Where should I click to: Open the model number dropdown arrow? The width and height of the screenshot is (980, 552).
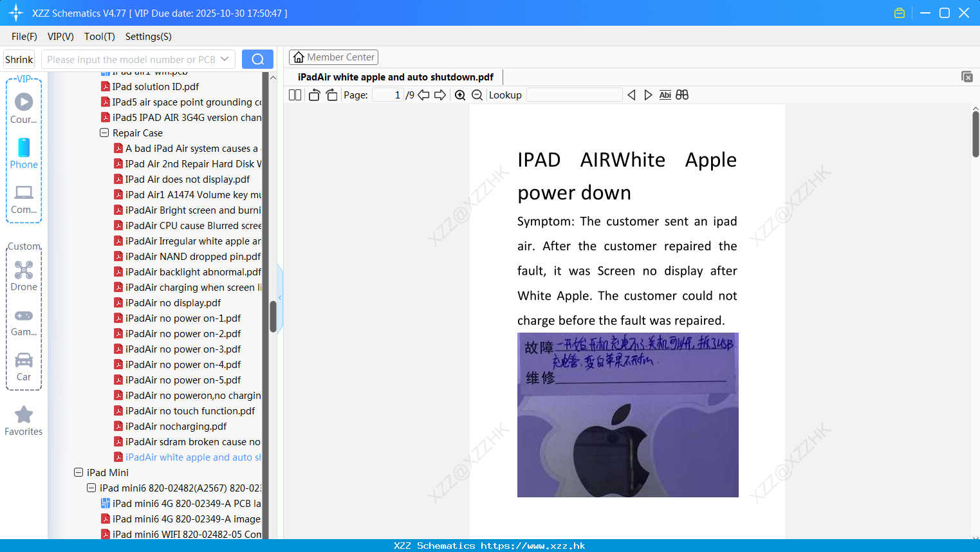225,59
